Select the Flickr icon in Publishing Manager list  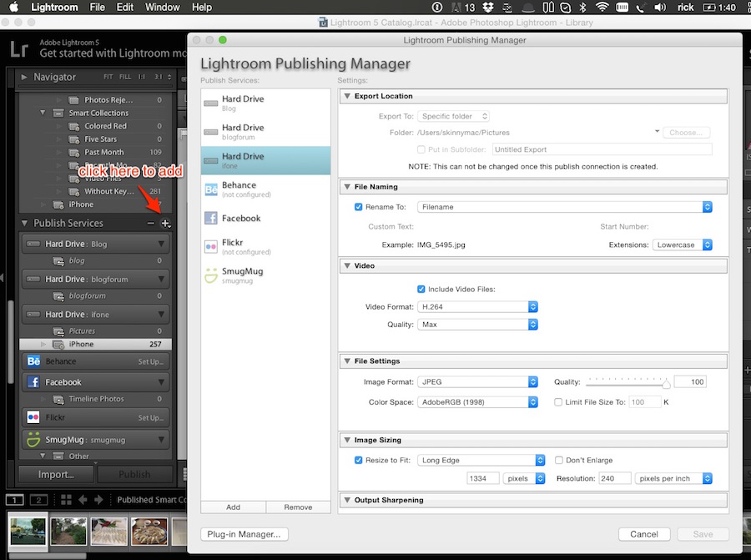coord(211,247)
